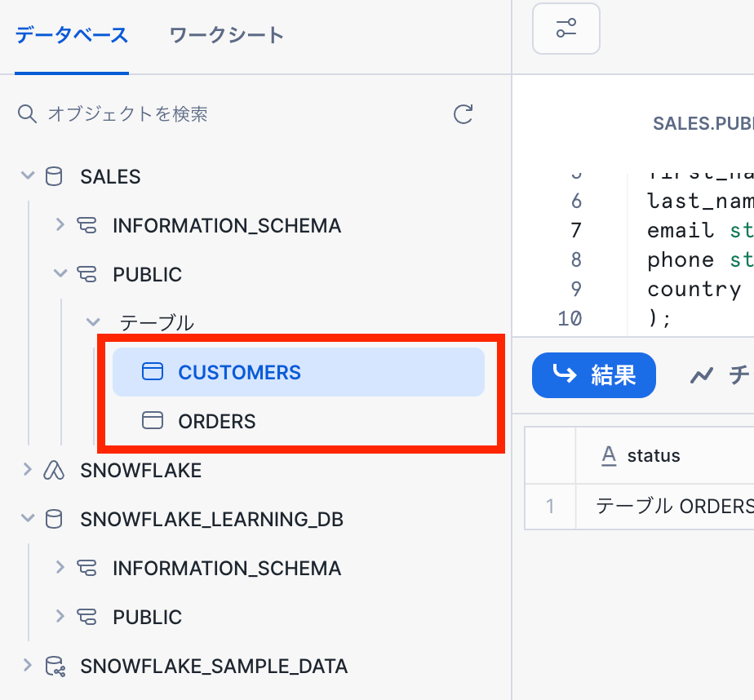Viewport: 754px width, 700px height.
Task: Click the search magnifier icon
Action: 27,113
